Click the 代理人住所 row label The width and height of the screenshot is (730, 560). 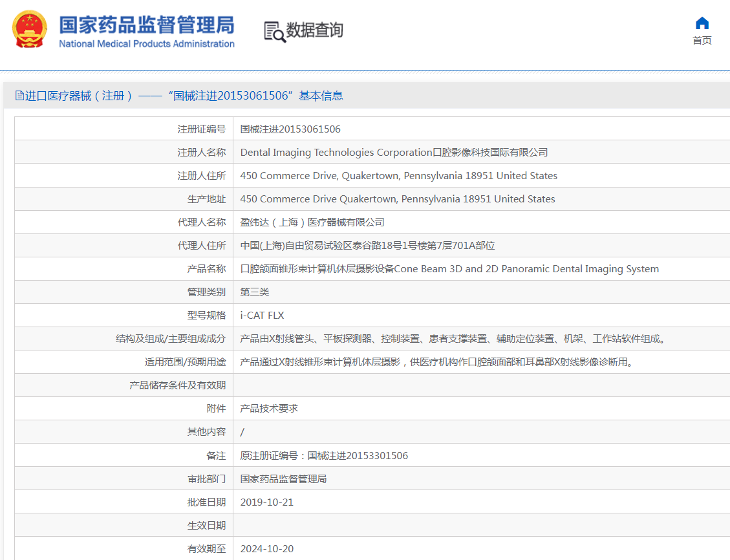(x=201, y=246)
